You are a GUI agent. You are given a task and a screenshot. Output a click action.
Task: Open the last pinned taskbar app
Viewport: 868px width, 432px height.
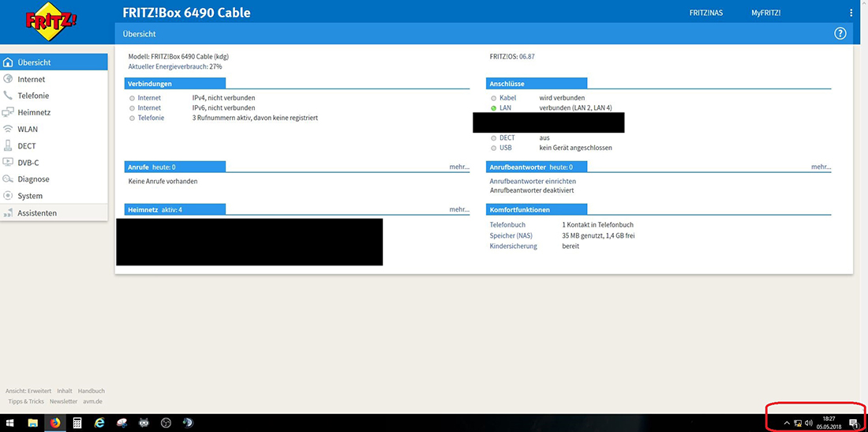[x=188, y=423]
